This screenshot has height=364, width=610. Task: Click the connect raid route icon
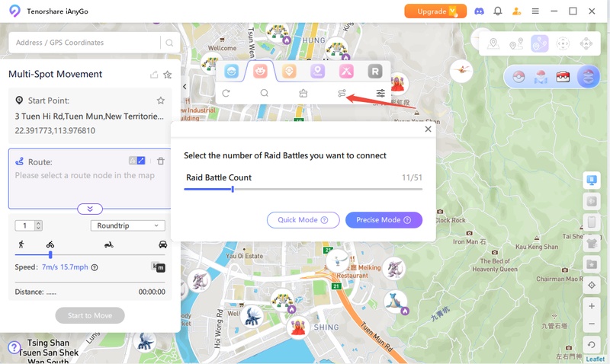pos(342,93)
